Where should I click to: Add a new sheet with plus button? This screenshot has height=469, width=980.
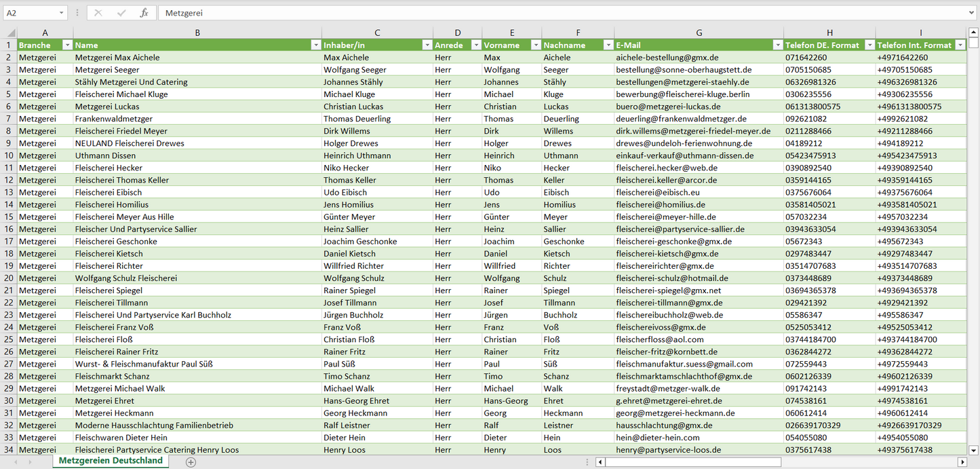tap(191, 462)
